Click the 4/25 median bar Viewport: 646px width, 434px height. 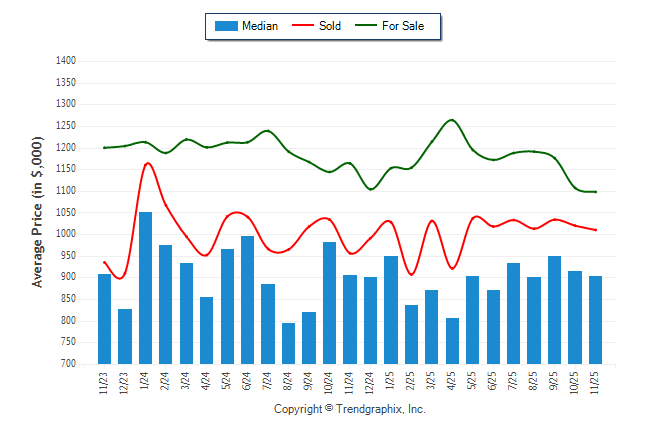pyautogui.click(x=452, y=341)
